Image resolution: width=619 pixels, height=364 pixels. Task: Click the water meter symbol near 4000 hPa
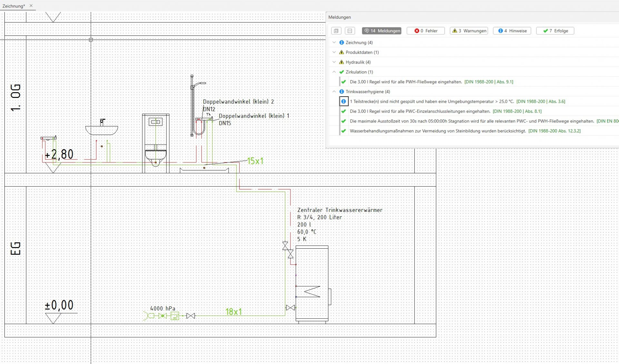pyautogui.click(x=174, y=316)
